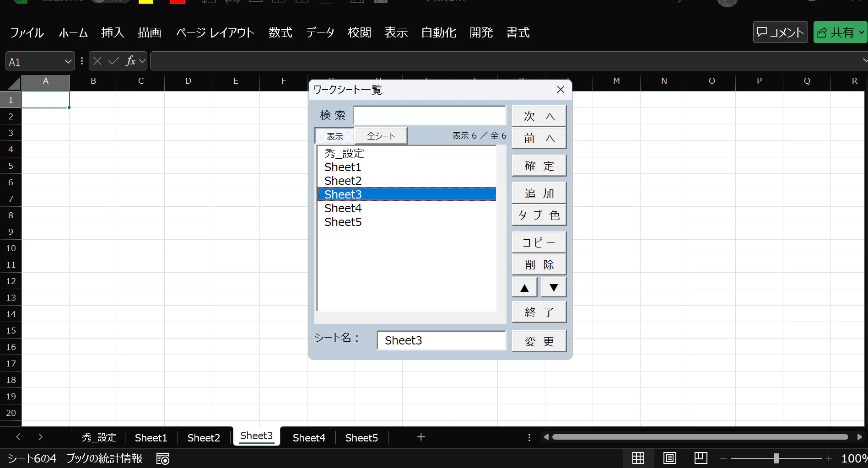Open the データ ribbon tab
Viewport: 868px width, 468px height.
(320, 32)
